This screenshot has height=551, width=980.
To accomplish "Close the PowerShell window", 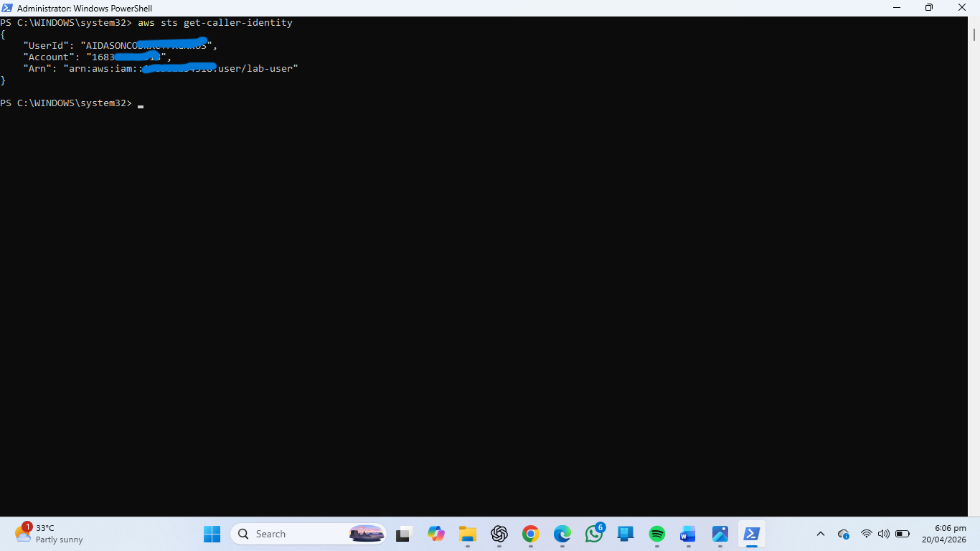I will pos(963,8).
